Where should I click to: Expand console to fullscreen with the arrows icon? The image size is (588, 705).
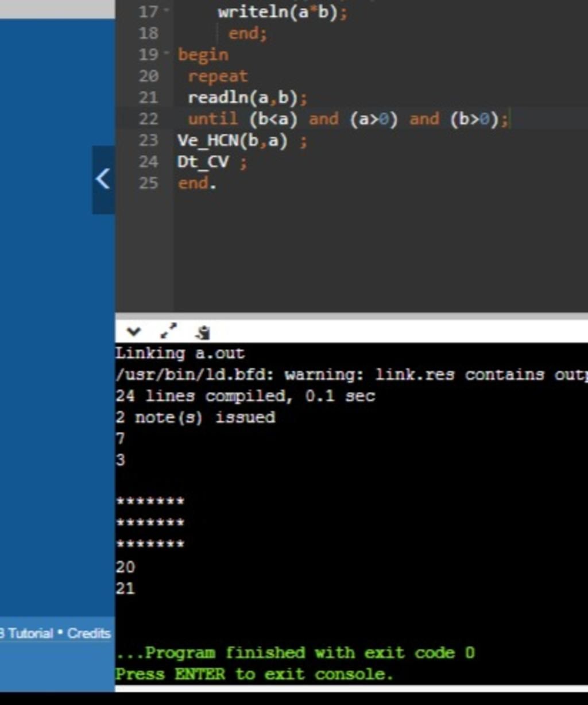[x=168, y=331]
